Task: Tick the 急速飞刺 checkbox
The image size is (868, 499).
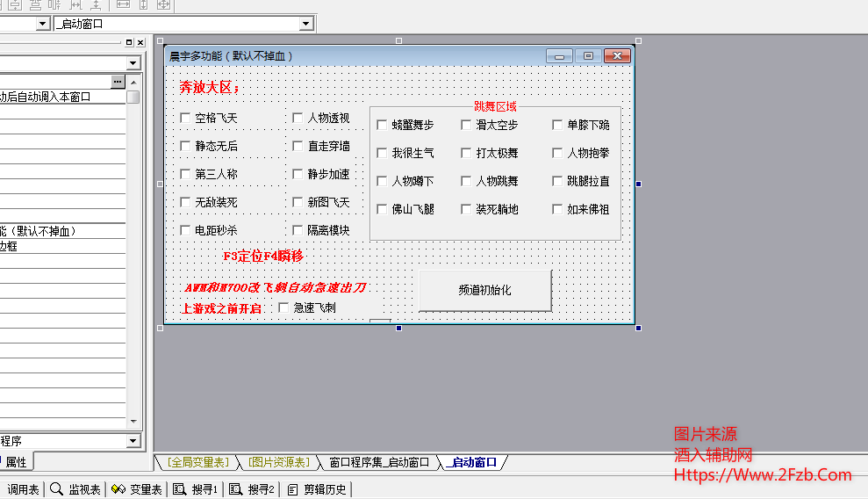Action: pos(283,307)
